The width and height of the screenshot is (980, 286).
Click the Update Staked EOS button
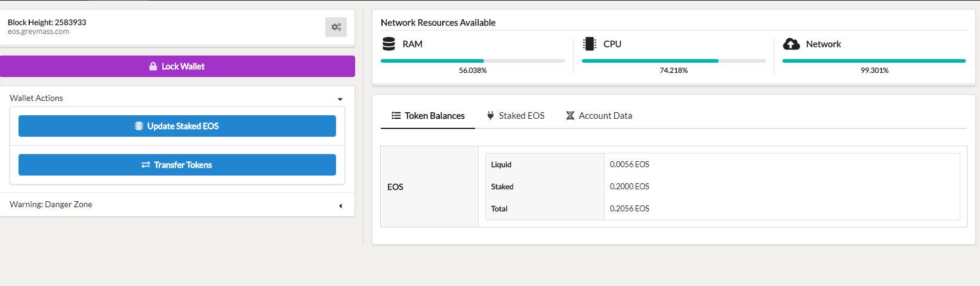click(177, 126)
